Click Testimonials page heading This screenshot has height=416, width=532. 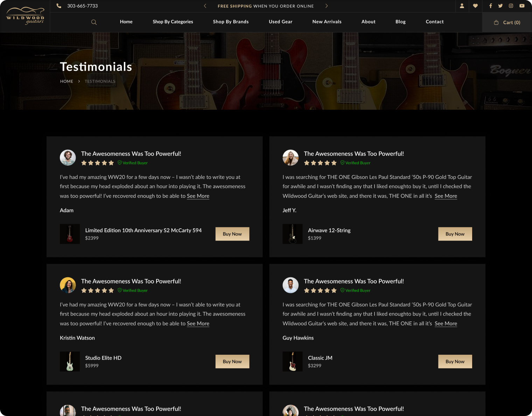pyautogui.click(x=96, y=67)
